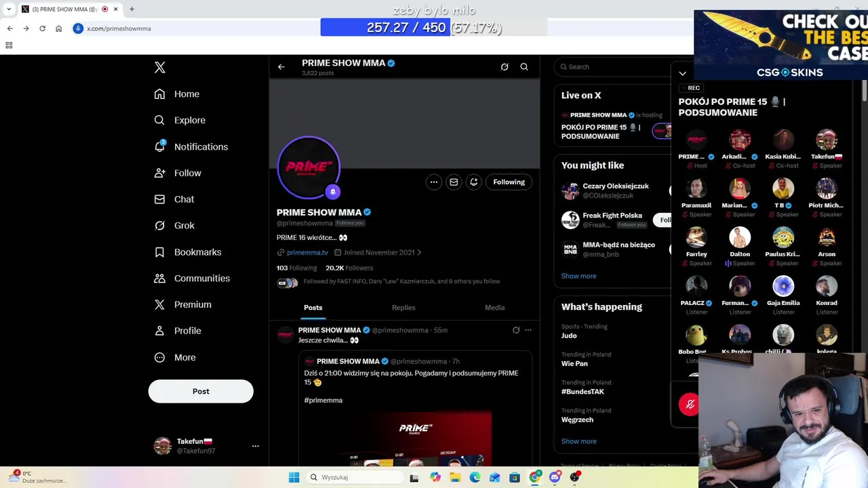The width and height of the screenshot is (868, 488).
Task: Open the profile's three-dot more options
Action: pyautogui.click(x=434, y=182)
